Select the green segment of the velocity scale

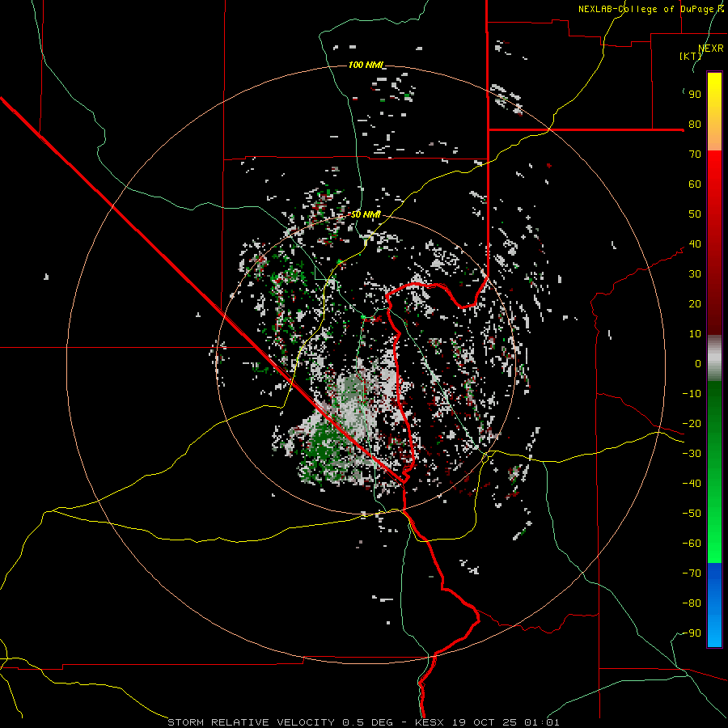pos(714,472)
